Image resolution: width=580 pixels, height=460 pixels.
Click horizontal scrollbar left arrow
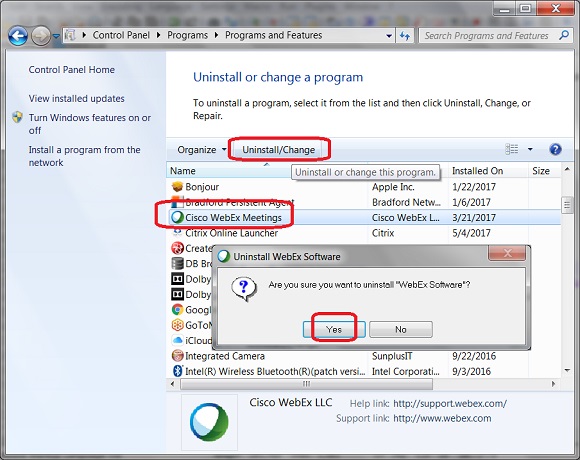(172, 384)
